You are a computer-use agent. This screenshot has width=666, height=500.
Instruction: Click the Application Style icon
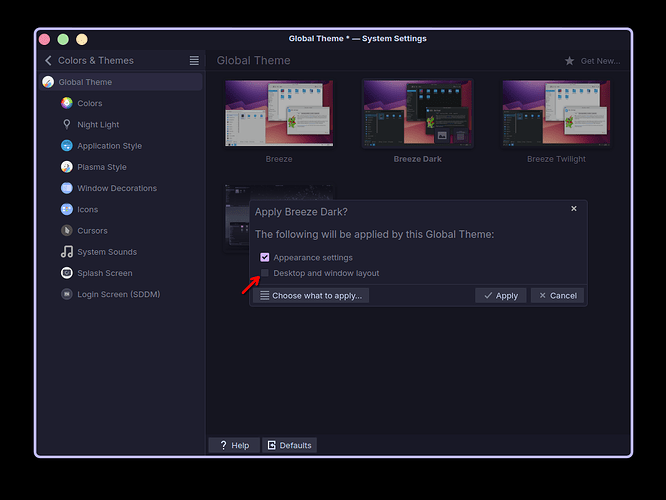pos(67,146)
